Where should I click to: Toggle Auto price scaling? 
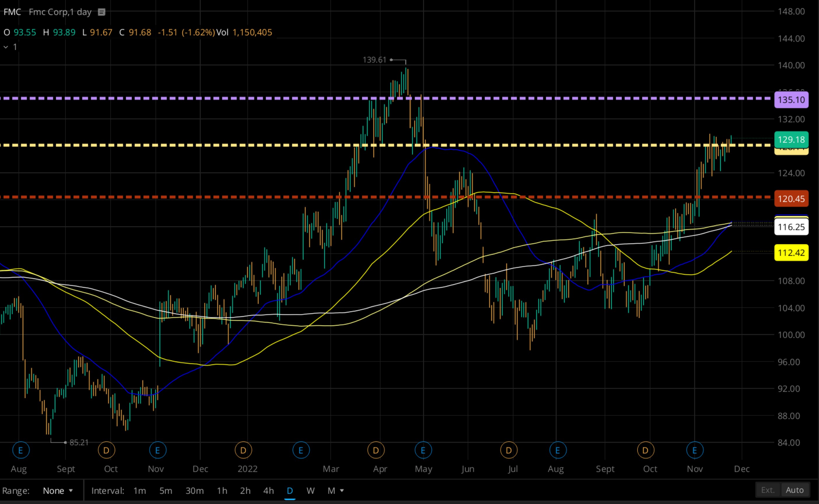click(795, 490)
